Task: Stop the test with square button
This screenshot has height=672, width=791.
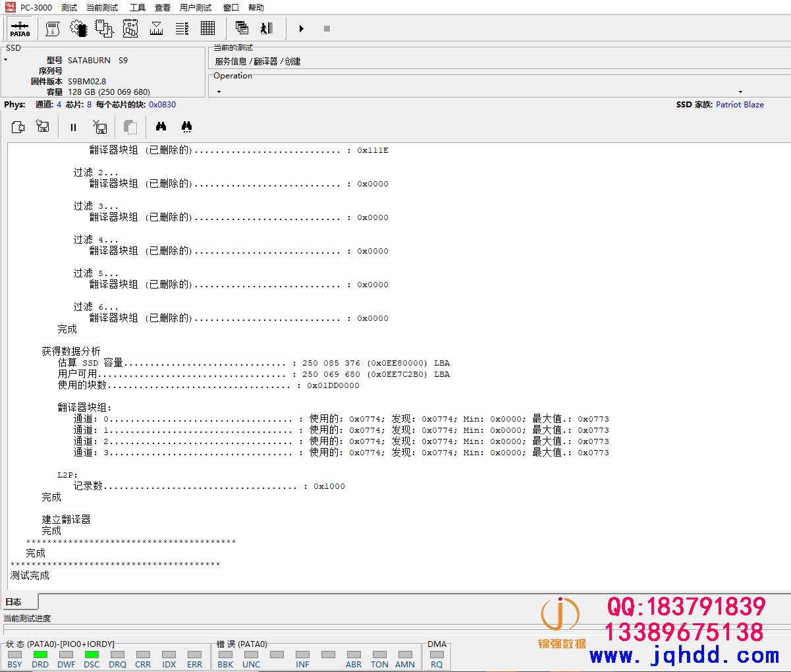Action: [327, 28]
